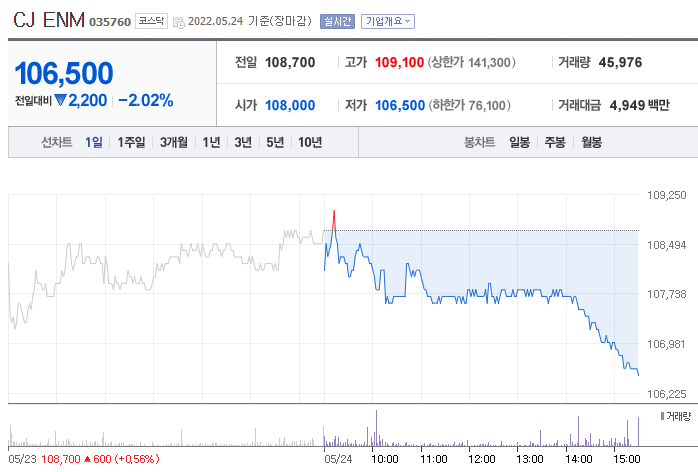
Task: Select the 10년 line chart tab
Action: click(310, 142)
